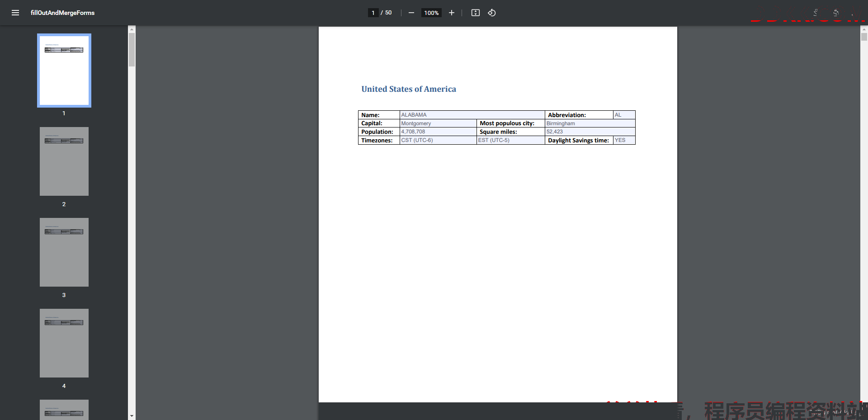868x420 pixels.
Task: Select the page 2 thumbnail
Action: (x=64, y=161)
